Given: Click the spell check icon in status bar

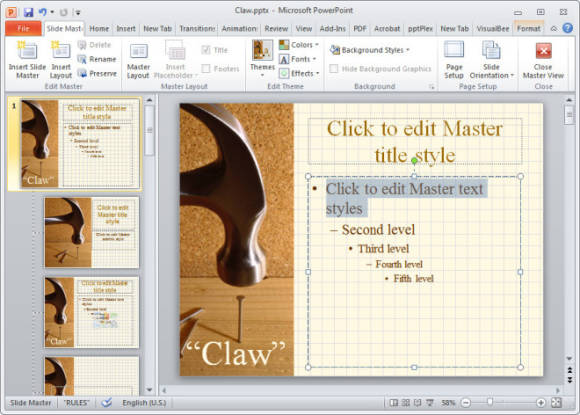Looking at the screenshot, I should click(107, 402).
